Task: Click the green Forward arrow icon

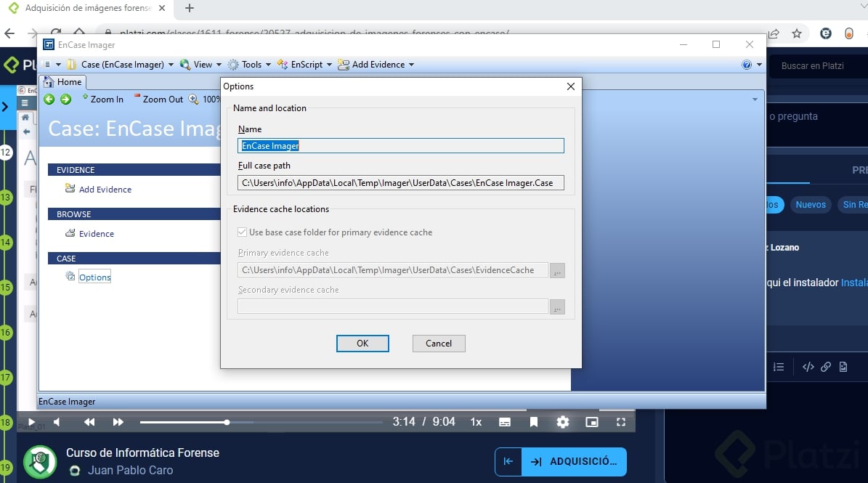Action: (x=66, y=99)
